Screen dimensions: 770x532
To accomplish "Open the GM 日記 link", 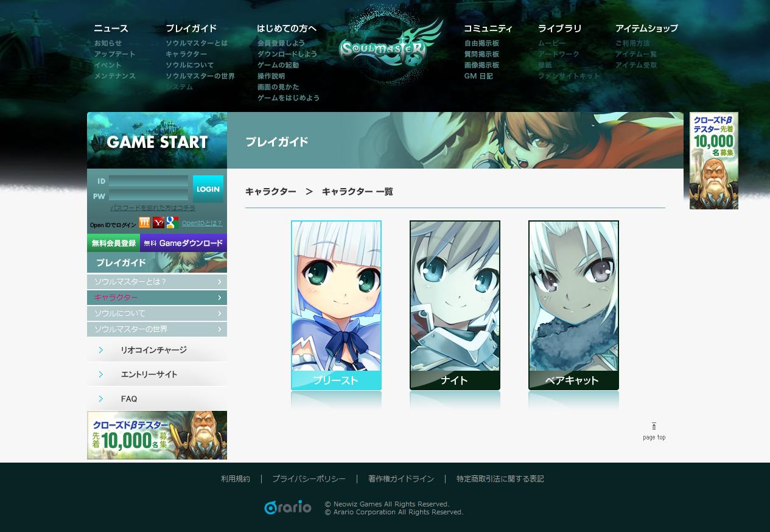I will pos(478,76).
